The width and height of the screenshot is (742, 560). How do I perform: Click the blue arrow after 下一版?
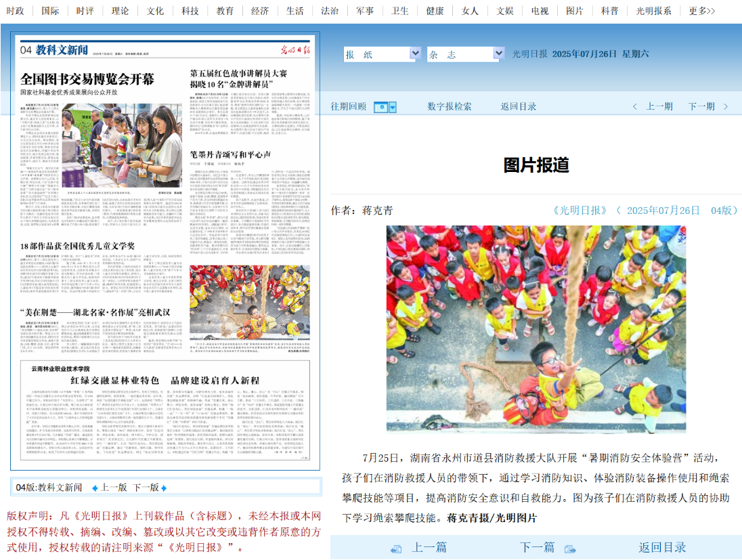(x=165, y=488)
